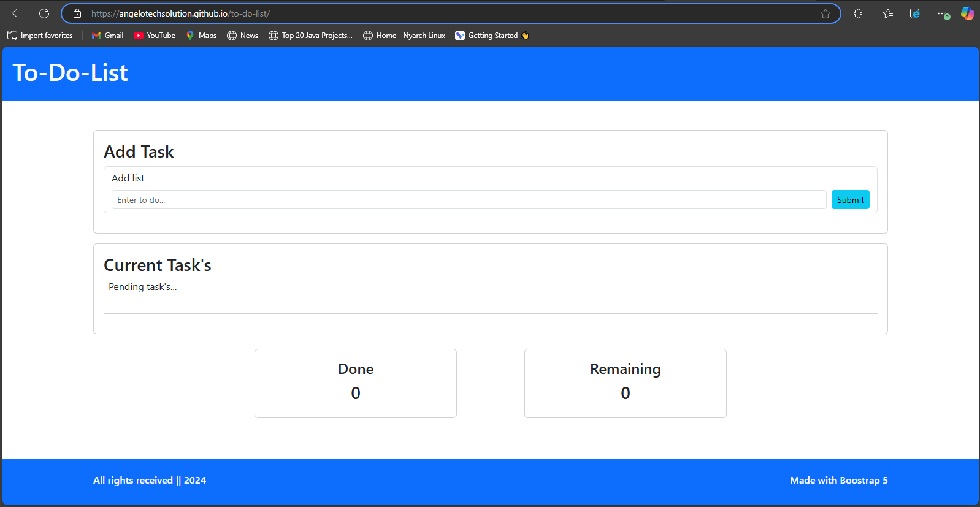
Task: Open Home - Nyarch Linux bookmark
Action: coord(404,36)
